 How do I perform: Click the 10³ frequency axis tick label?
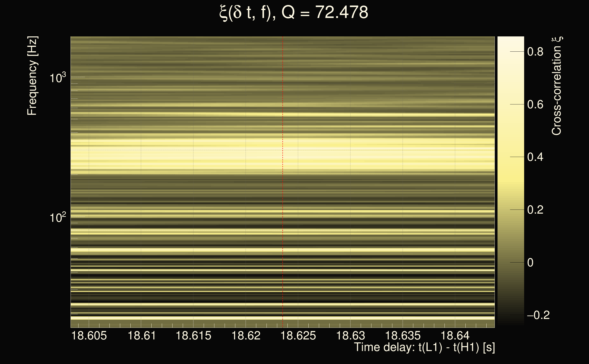[x=58, y=78]
